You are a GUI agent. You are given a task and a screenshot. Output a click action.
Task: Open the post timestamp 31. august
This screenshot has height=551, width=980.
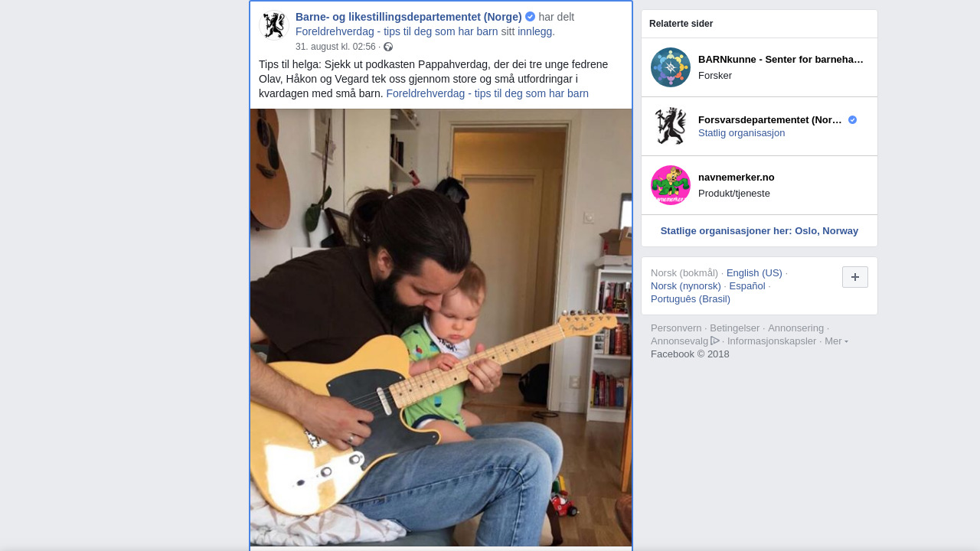click(335, 47)
